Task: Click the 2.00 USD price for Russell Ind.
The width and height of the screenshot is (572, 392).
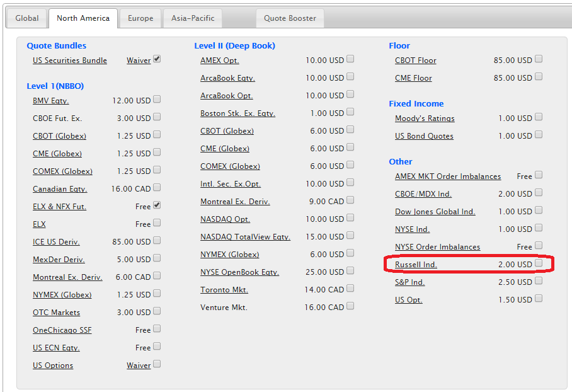Action: (515, 265)
